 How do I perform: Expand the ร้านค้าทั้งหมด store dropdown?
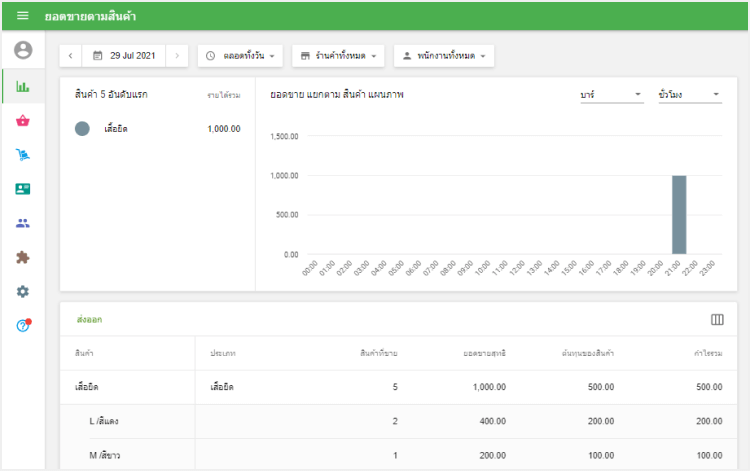[337, 56]
